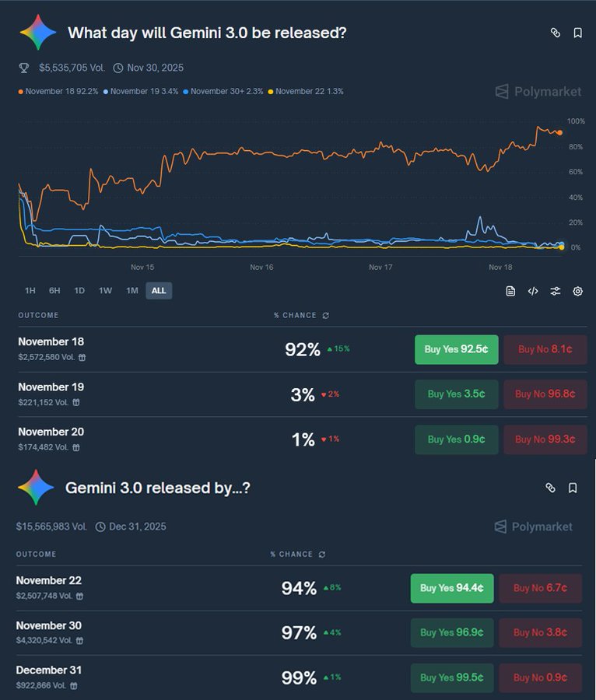Buy Yes at 92.5¢ for November 18

pos(456,349)
